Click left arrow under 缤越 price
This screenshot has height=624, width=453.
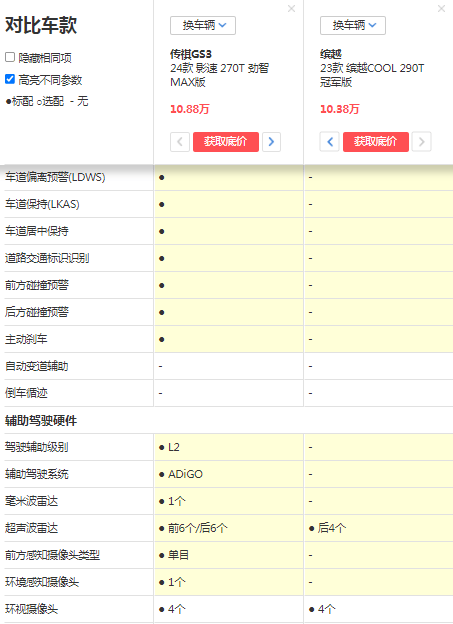click(330, 142)
